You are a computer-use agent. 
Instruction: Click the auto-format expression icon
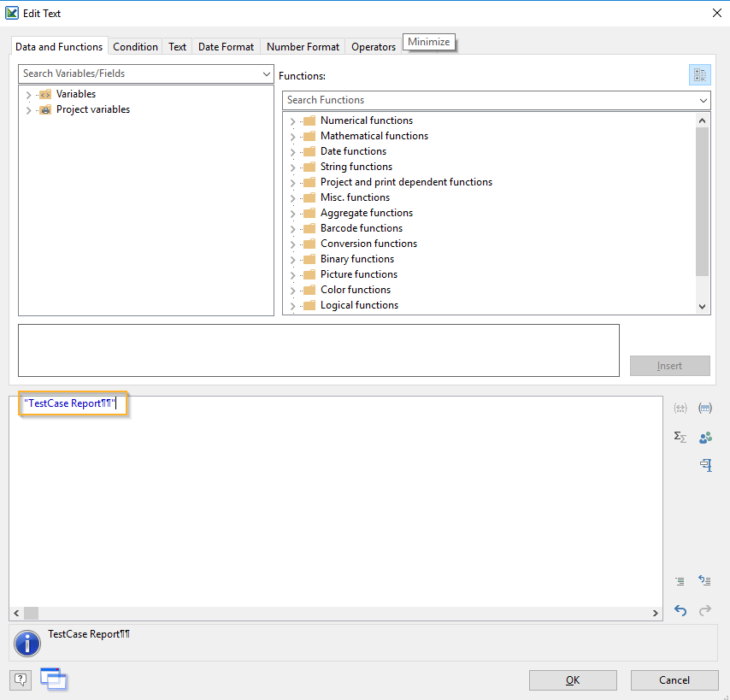pos(705,580)
